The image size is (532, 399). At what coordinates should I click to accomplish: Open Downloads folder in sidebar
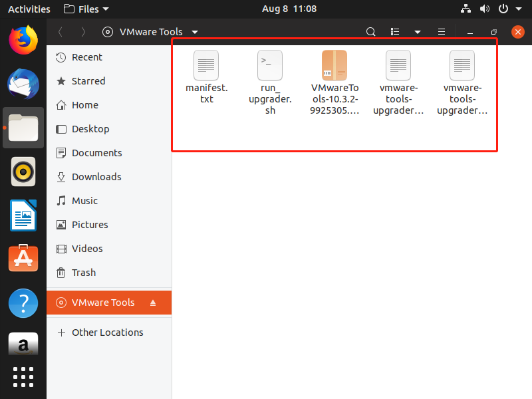coord(109,177)
